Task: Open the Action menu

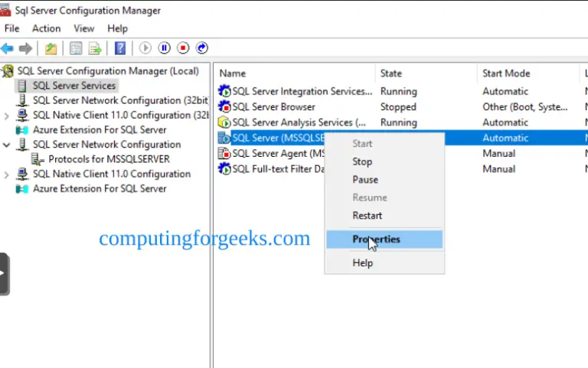Action: click(x=46, y=28)
